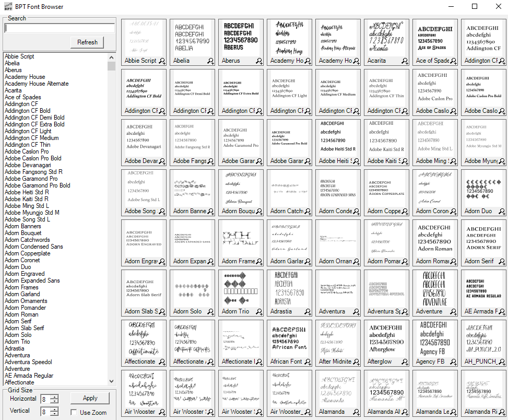Open the Adorn Coronet preview thumbnail
Screen dimensions: 508x420
click(435, 188)
